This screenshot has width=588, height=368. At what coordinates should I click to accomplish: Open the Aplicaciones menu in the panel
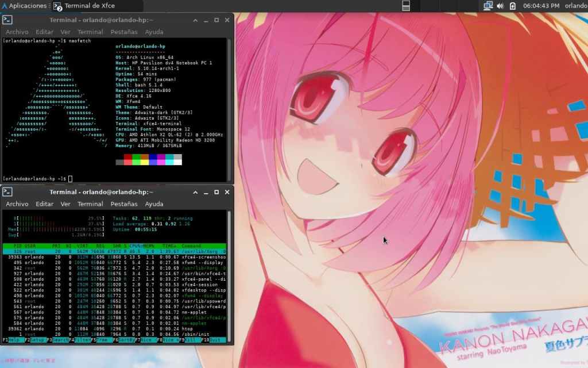(26, 6)
